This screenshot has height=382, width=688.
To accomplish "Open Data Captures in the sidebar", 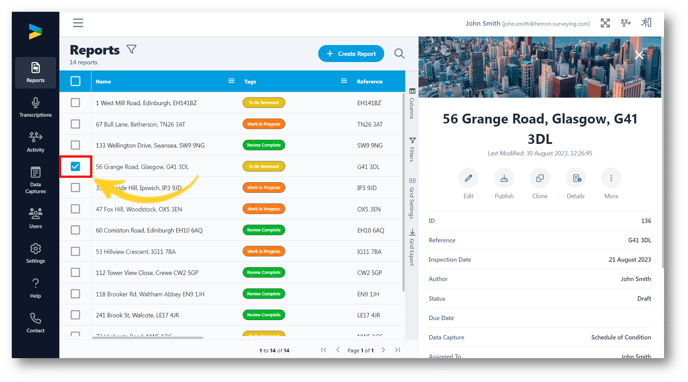I will coord(36,180).
